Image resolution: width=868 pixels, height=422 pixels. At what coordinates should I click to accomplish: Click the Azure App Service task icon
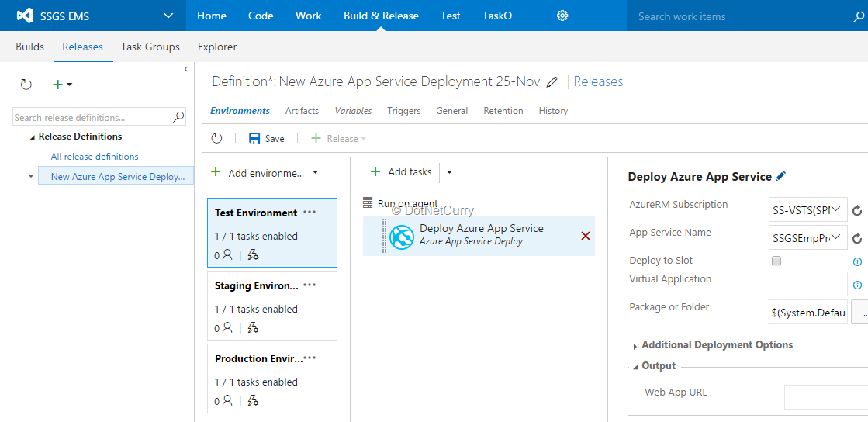[402, 237]
